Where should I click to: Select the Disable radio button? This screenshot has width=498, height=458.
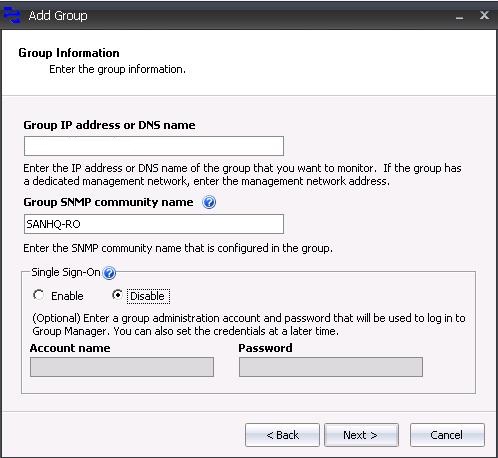click(x=117, y=295)
